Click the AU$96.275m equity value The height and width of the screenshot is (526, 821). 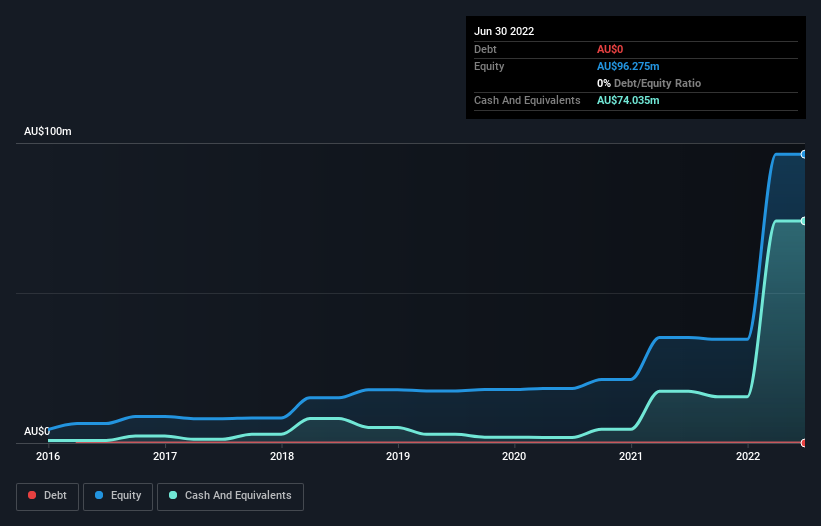(628, 66)
